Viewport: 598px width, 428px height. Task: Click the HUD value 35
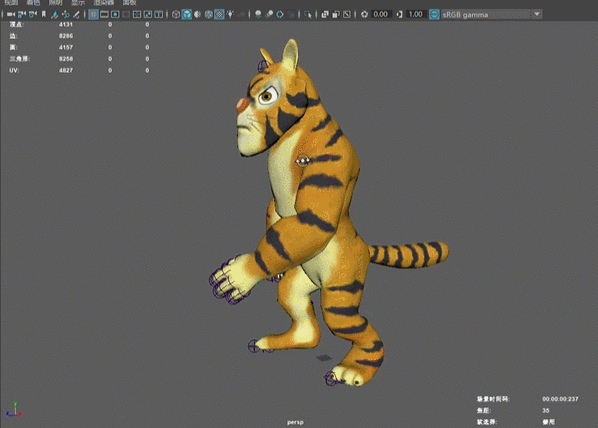pyautogui.click(x=546, y=410)
